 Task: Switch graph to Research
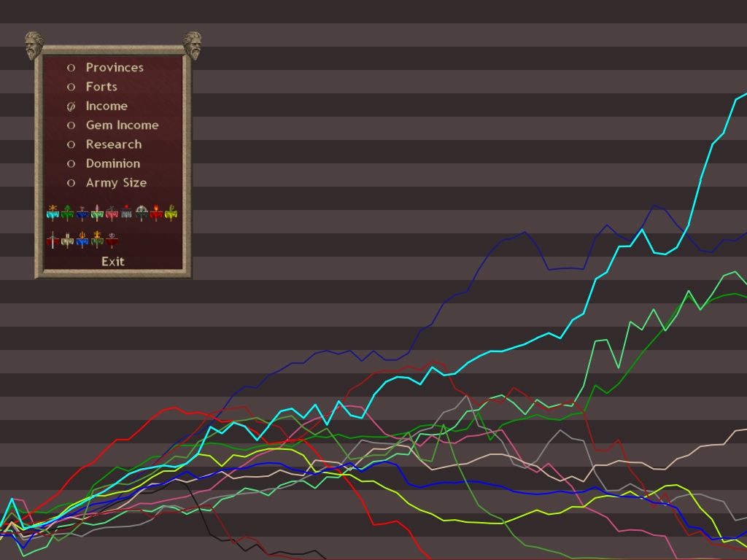pos(104,144)
